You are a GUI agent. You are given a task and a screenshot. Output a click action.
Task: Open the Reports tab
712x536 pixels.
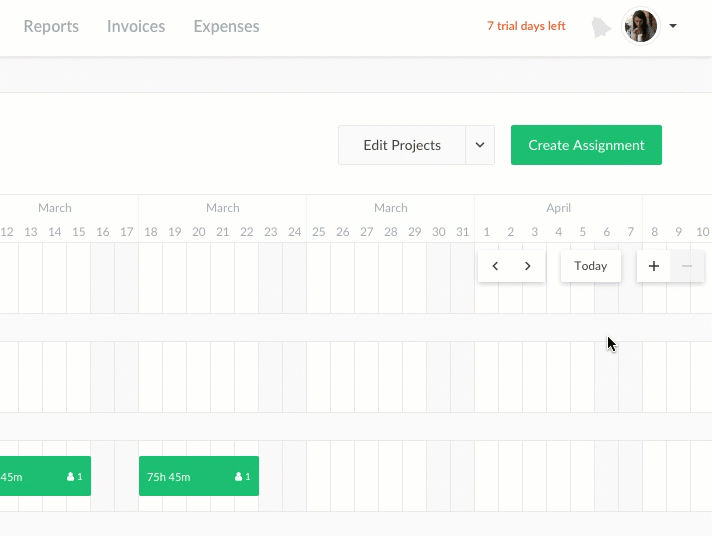(x=51, y=27)
